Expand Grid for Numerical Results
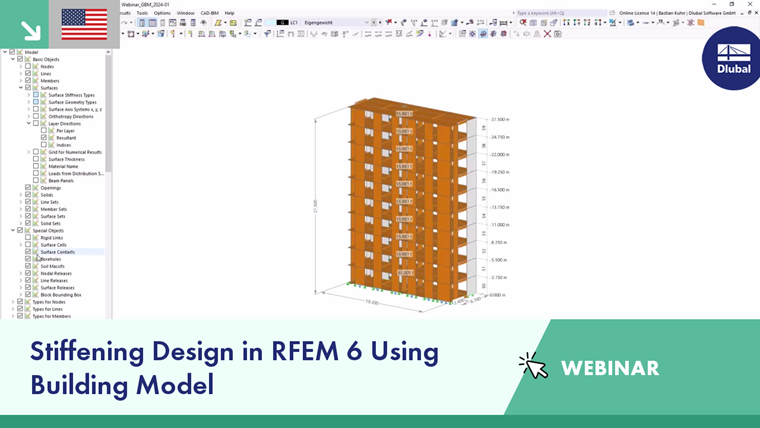 click(x=29, y=152)
